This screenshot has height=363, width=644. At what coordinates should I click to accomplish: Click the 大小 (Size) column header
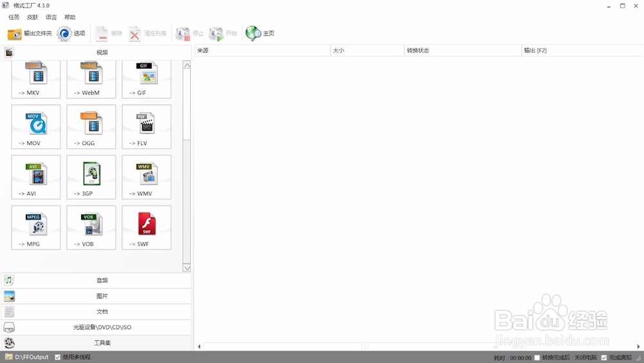click(368, 50)
